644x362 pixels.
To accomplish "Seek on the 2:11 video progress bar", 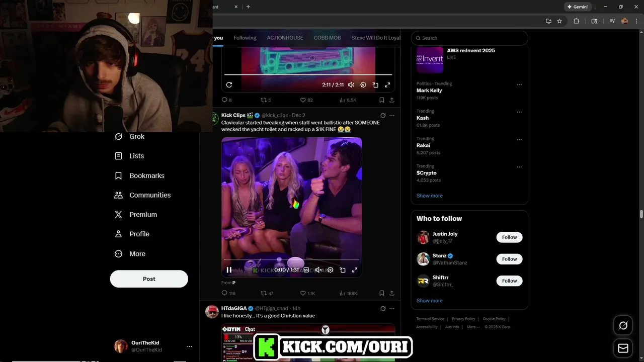I will coord(308,75).
